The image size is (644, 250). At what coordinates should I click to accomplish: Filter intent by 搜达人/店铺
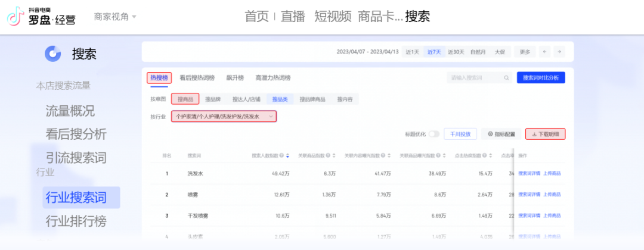246,99
